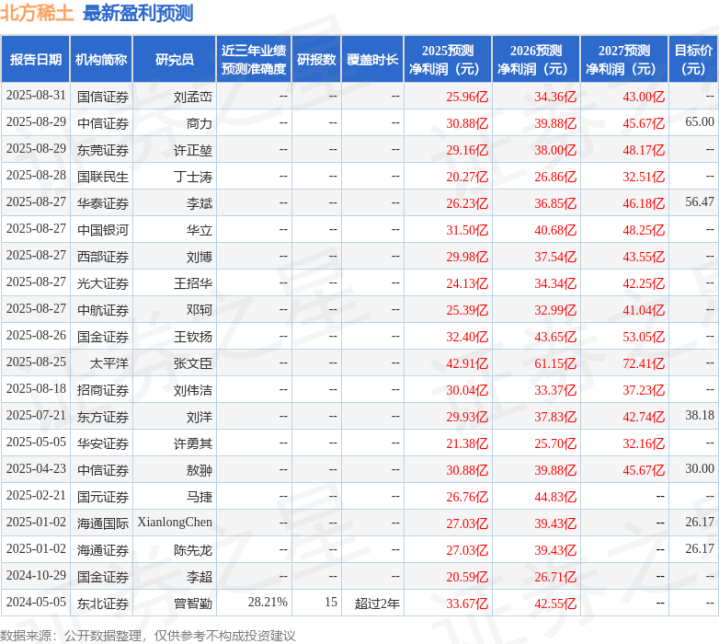719x644 pixels.
Task: Click the 中国银河 institution cell
Action: (x=103, y=230)
